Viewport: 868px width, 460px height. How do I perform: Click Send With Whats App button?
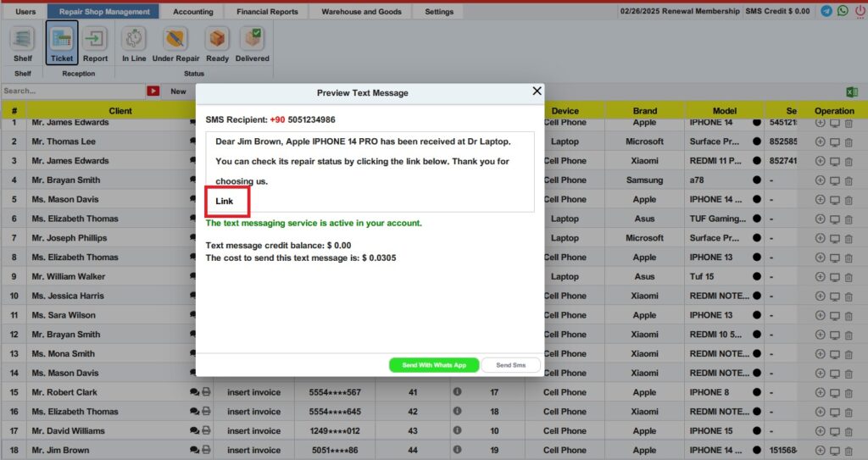(x=434, y=365)
